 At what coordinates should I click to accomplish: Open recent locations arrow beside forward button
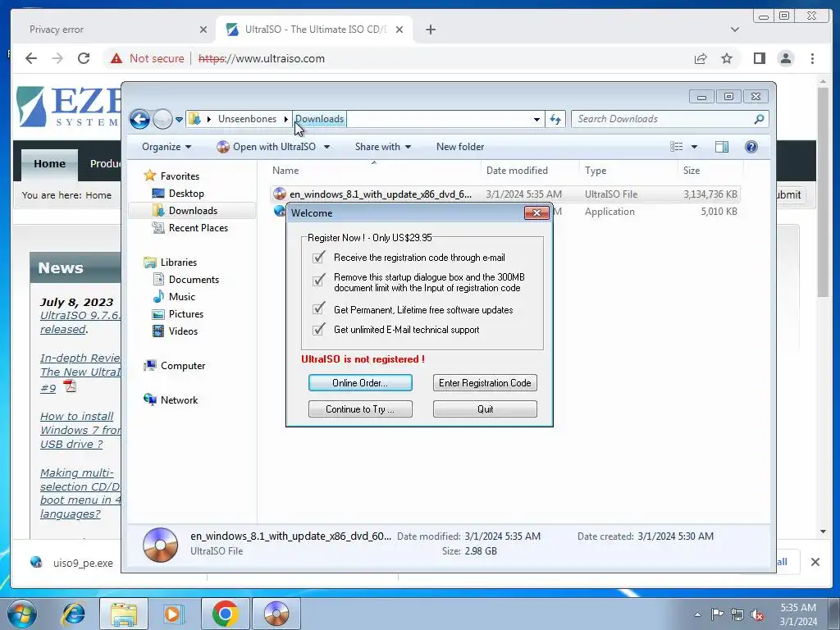coord(179,120)
